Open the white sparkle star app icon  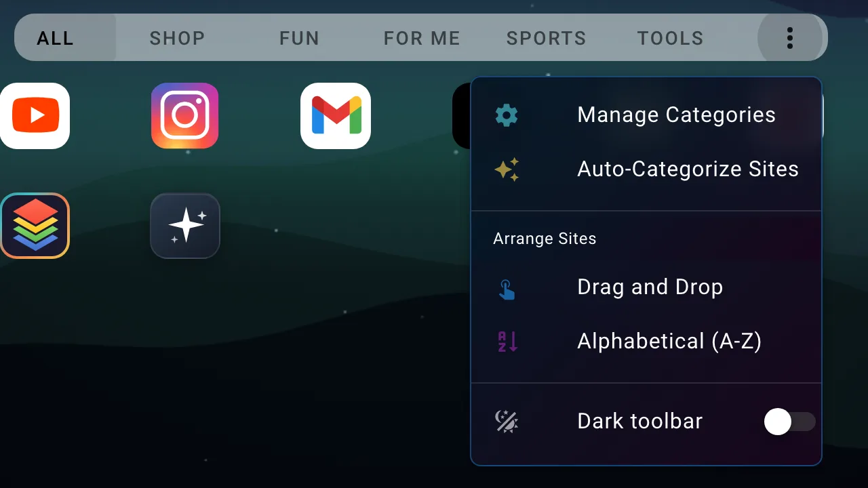tap(185, 226)
